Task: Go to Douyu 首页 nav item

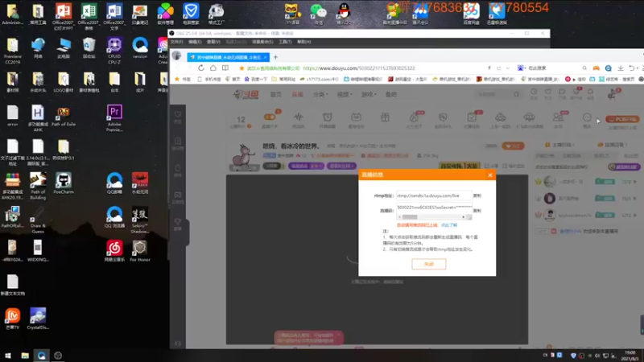Action: tap(275, 94)
